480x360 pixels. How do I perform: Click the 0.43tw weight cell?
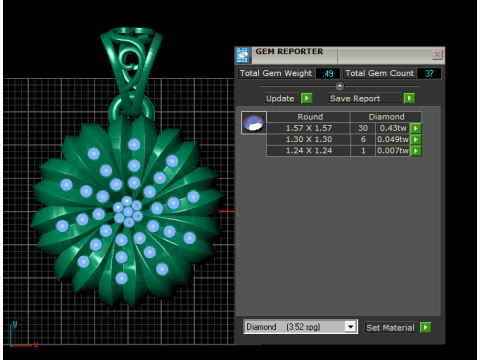[393, 128]
